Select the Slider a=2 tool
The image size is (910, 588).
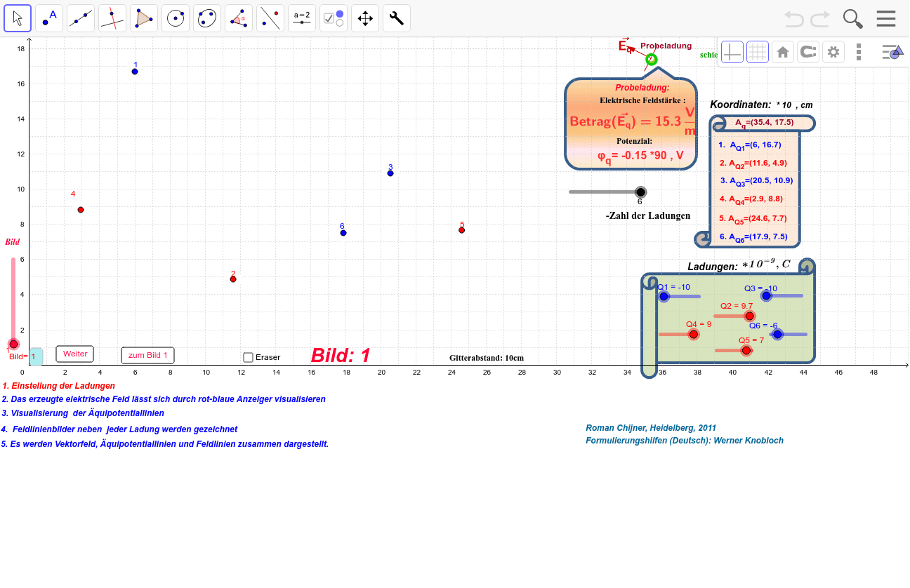[302, 18]
